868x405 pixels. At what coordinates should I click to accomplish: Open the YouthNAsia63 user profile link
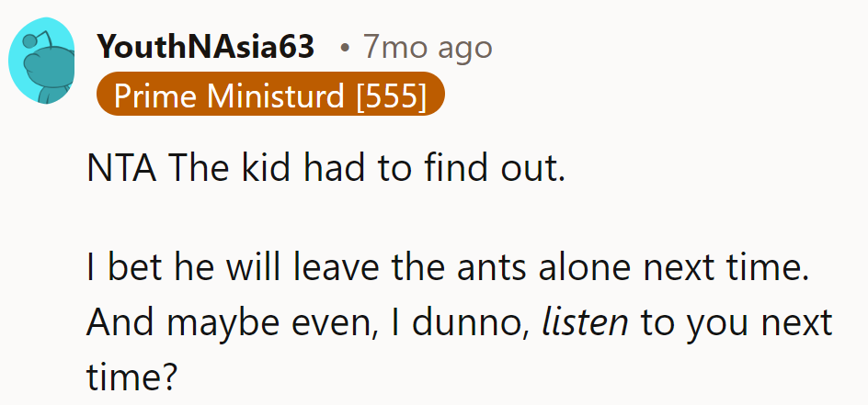click(205, 46)
